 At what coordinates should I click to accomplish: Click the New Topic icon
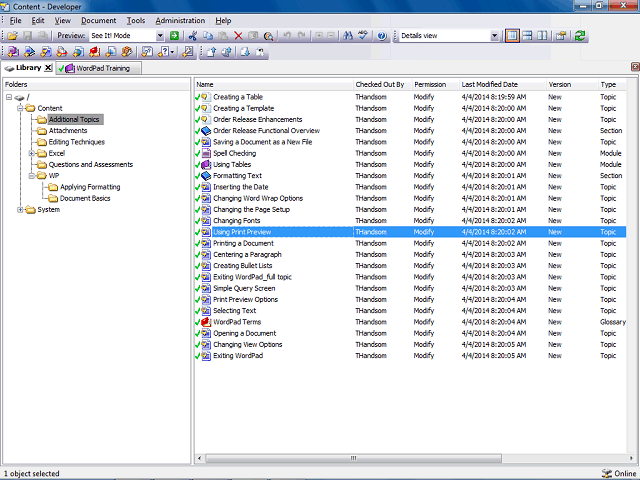46,52
